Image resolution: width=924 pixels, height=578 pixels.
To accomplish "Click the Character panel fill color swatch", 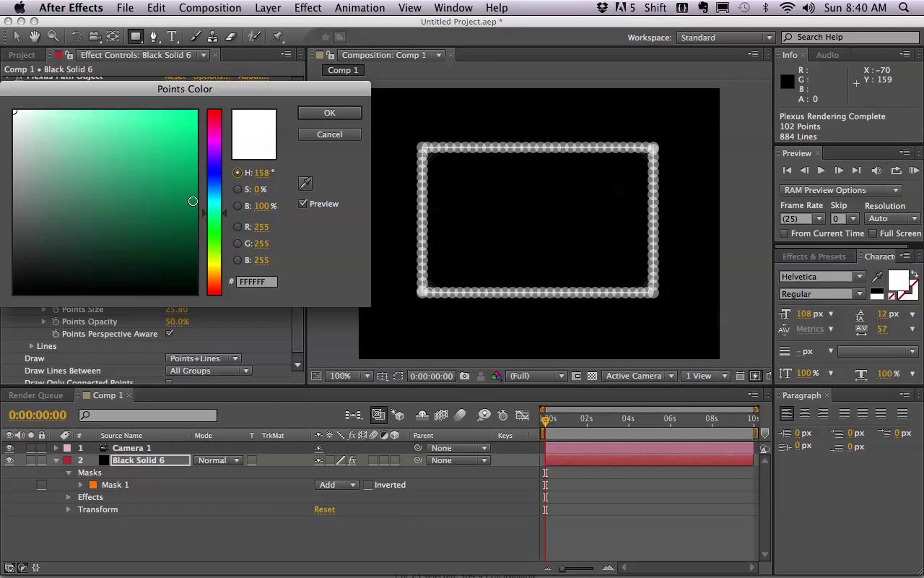I will click(898, 280).
